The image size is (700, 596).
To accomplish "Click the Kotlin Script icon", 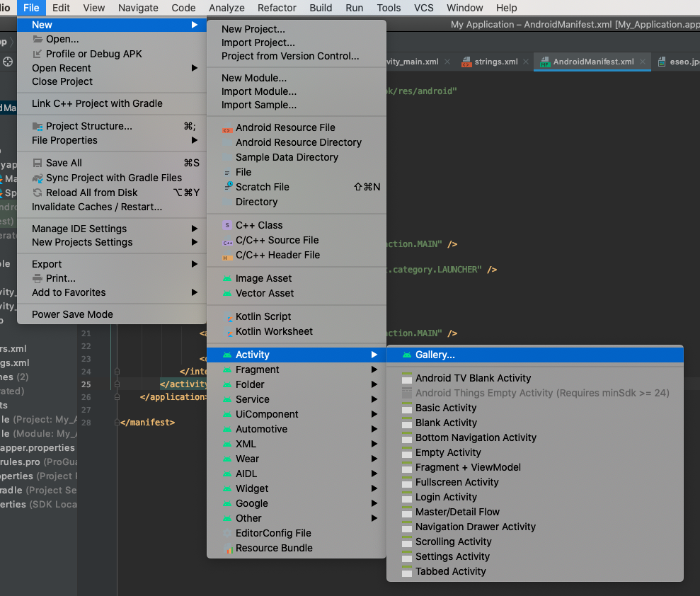I will click(x=227, y=316).
